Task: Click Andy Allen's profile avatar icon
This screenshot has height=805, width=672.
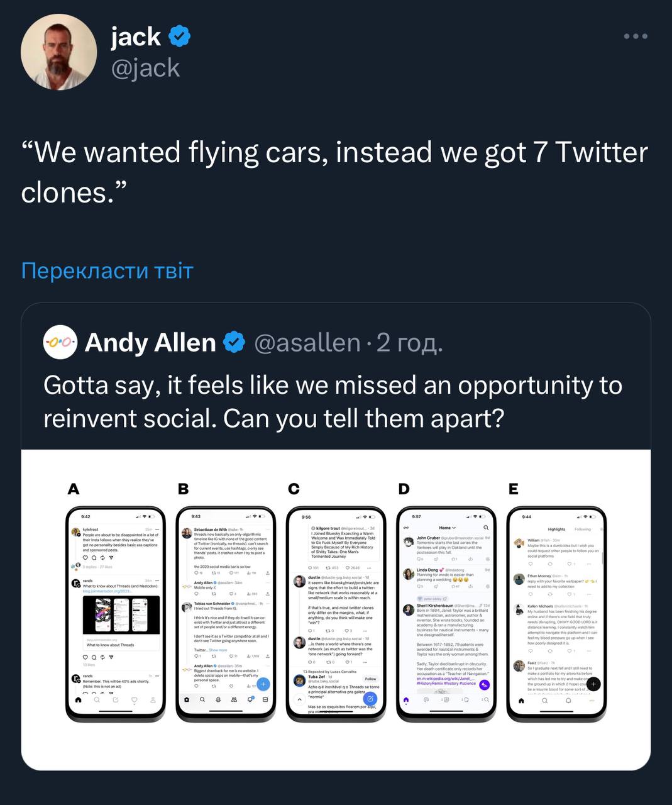Action: click(x=60, y=343)
